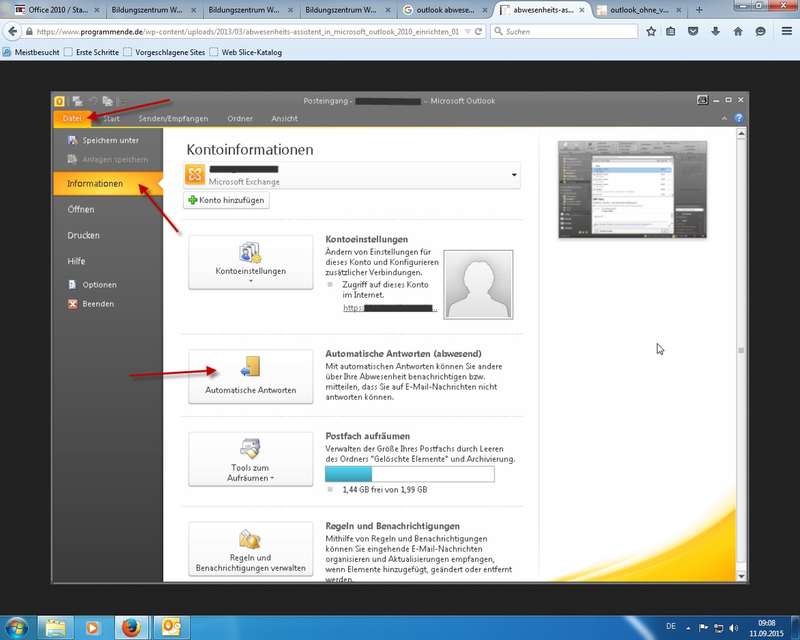800x640 pixels.
Task: Open Meistbesucht bookmarks folder
Action: pyautogui.click(x=31, y=52)
